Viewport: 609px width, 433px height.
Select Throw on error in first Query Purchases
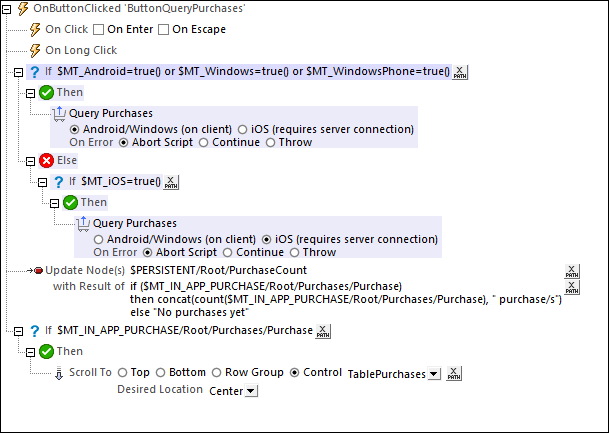coord(270,143)
